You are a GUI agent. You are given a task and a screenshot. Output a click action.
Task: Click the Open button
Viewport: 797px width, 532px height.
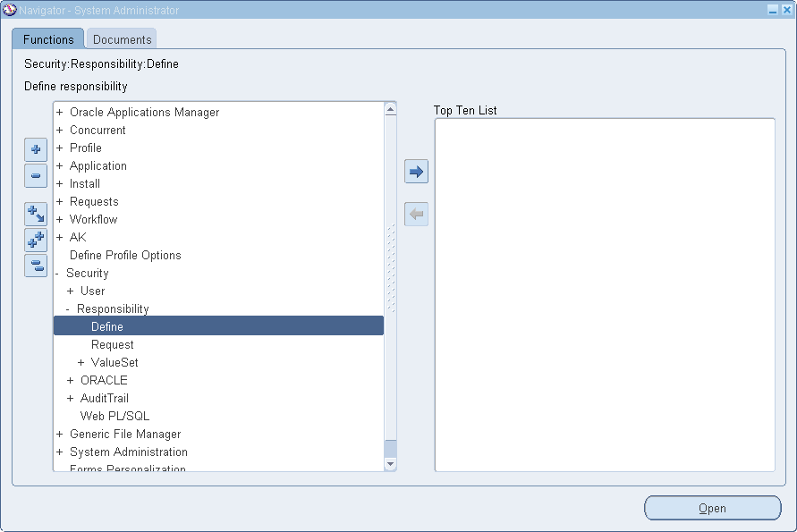point(712,508)
